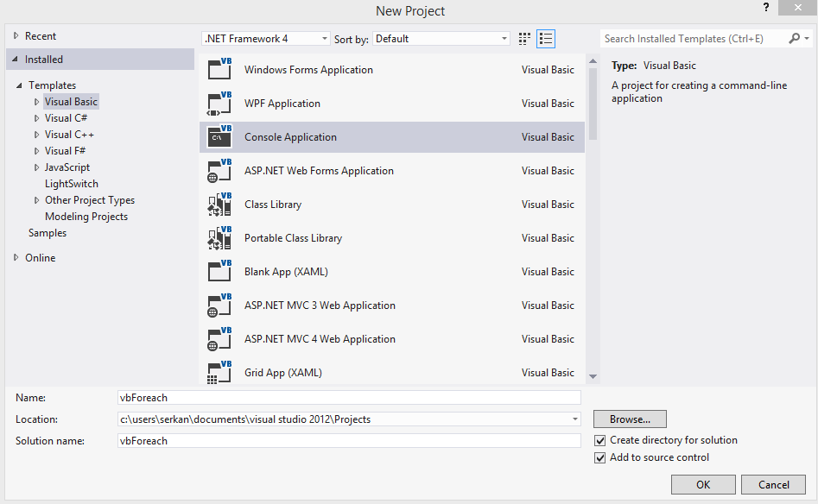This screenshot has height=504, width=818.
Task: Select Samples in the left pane
Action: coord(48,233)
